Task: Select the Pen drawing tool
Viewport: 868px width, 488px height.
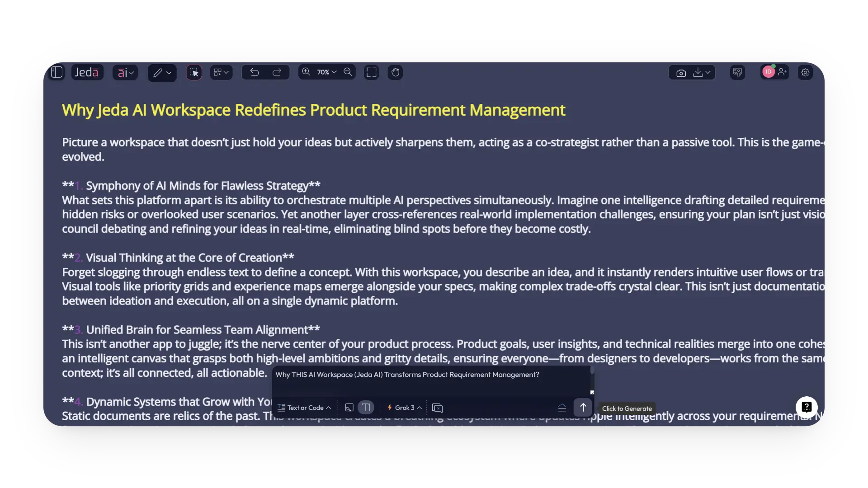Action: [159, 72]
